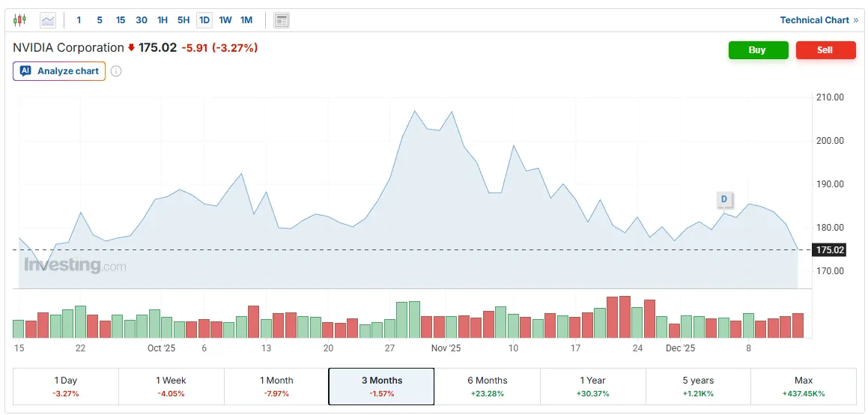Switch to the area line chart icon

tap(48, 20)
